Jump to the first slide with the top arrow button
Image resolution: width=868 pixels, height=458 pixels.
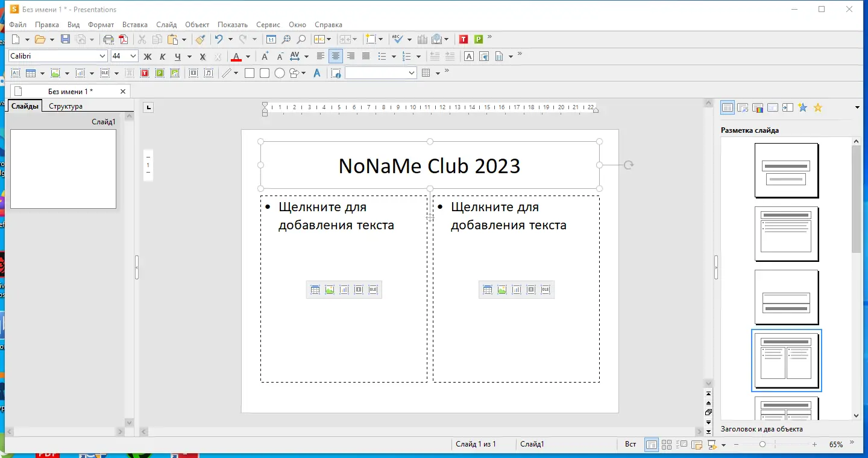[x=709, y=393]
